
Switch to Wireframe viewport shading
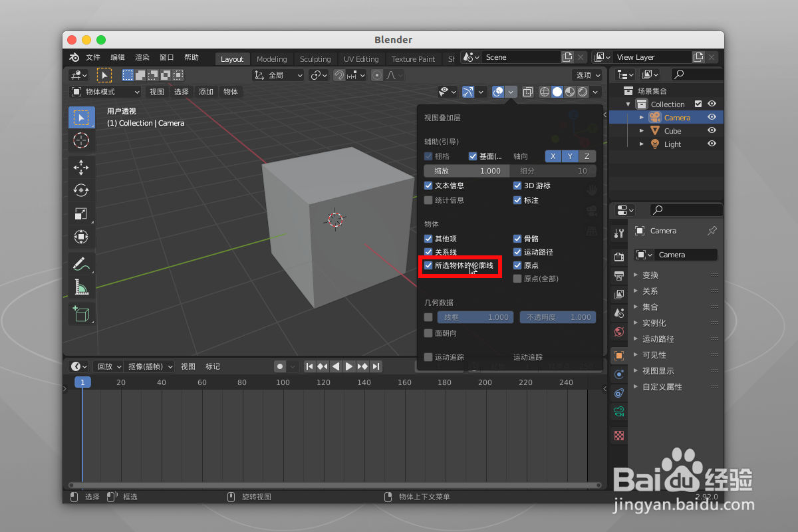pyautogui.click(x=545, y=92)
